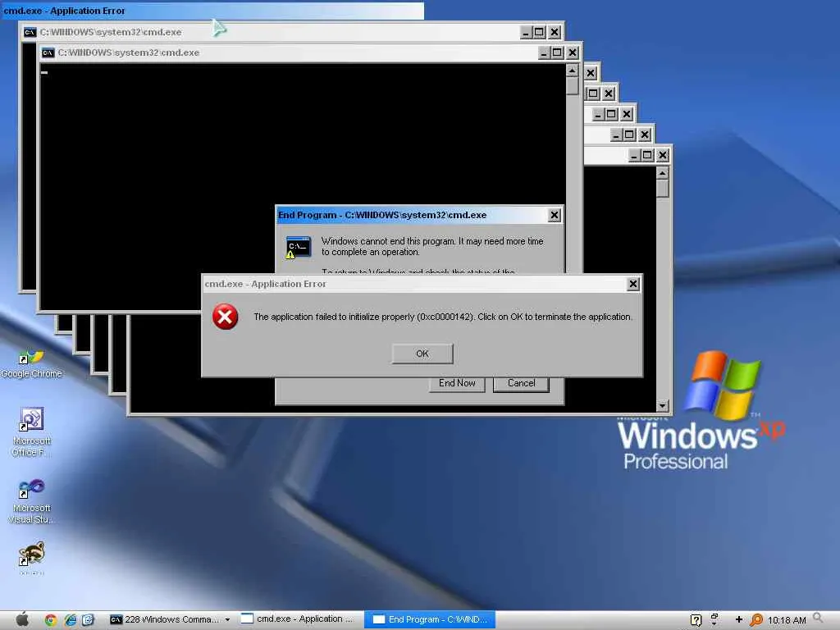Click the scroll down arrow of the backmost cmd window

pyautogui.click(x=662, y=405)
